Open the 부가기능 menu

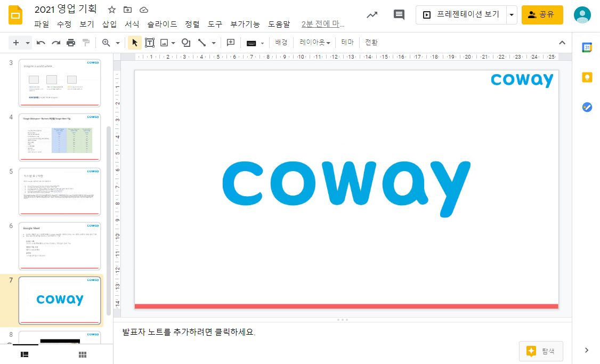click(245, 24)
